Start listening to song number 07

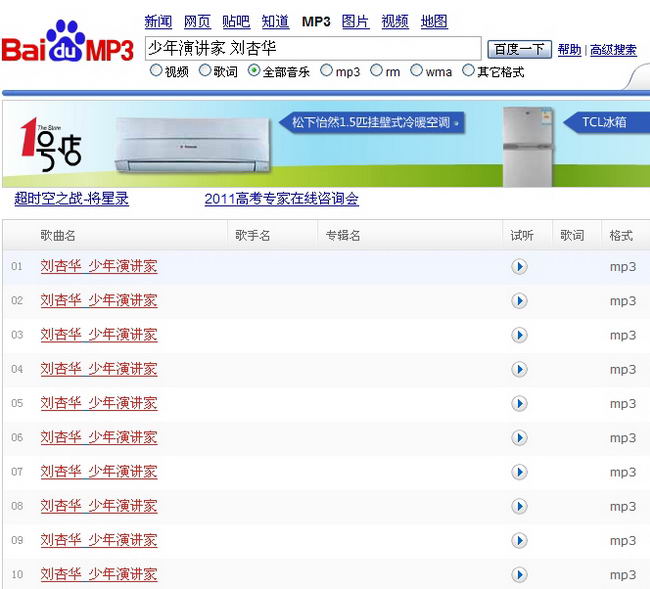[519, 472]
